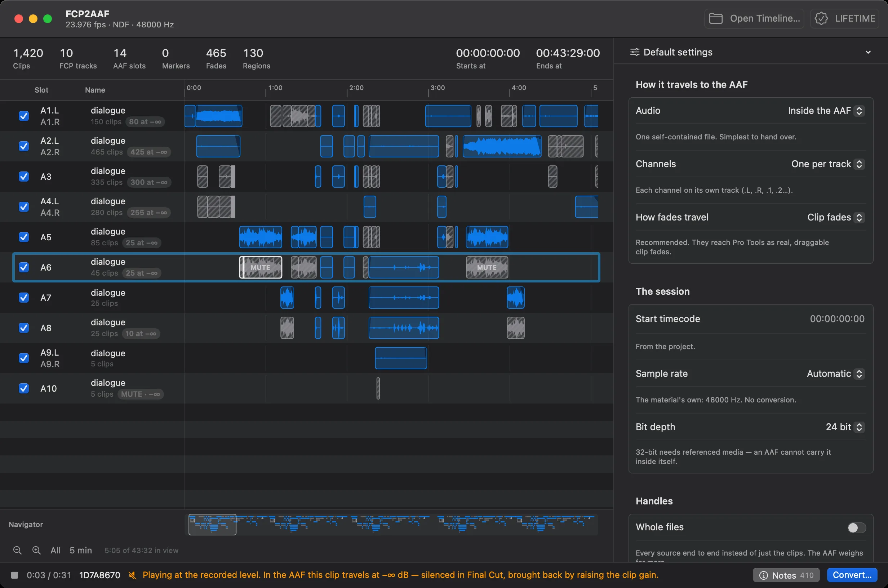
Task: Click the 4:00 mark on timeline ruler
Action: pyautogui.click(x=519, y=88)
